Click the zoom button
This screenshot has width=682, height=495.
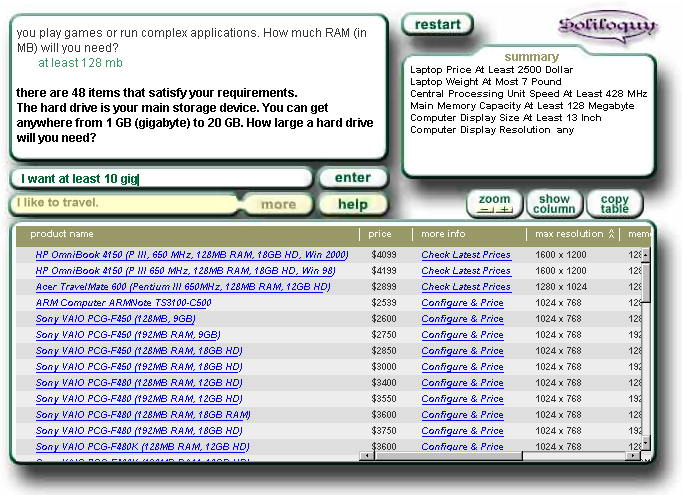[494, 204]
